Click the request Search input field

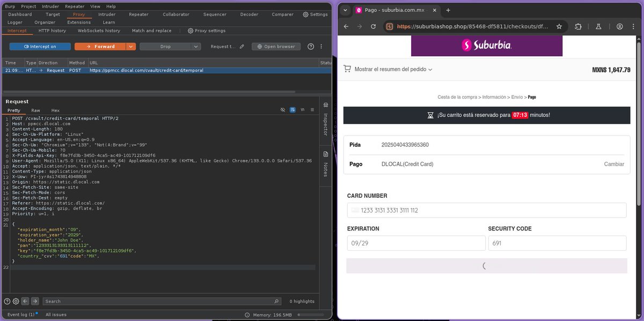tap(162, 301)
